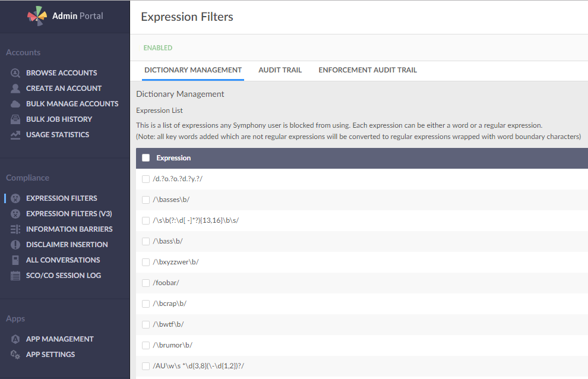Viewport: 588px width, 379px height.
Task: Switch to the Audit Trail tab
Action: [280, 70]
